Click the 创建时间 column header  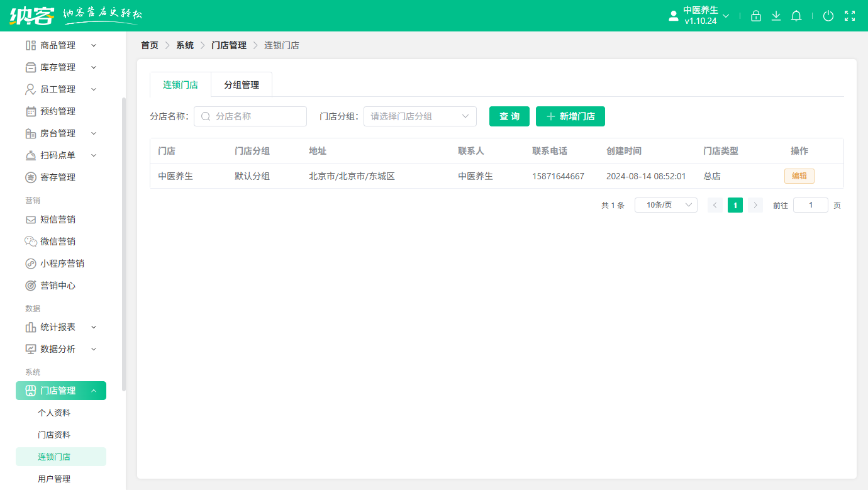[624, 151]
